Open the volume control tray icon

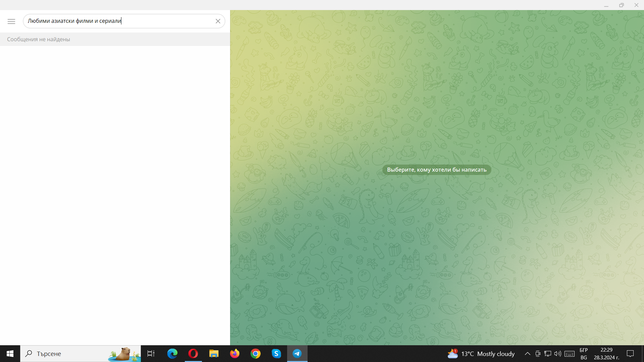coord(558,354)
